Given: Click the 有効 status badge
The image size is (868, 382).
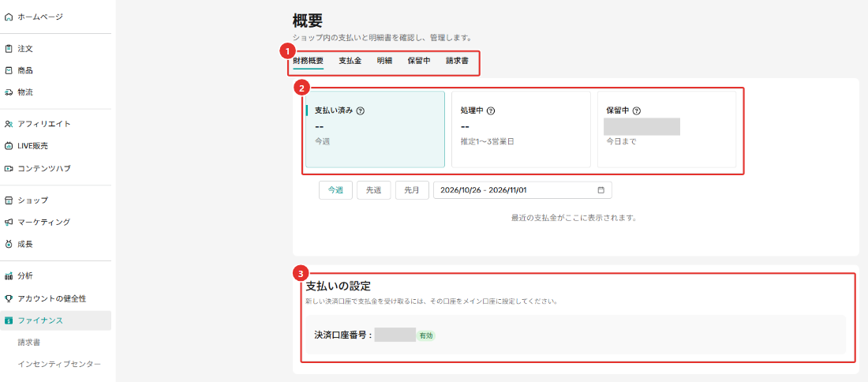Looking at the screenshot, I should click(425, 335).
